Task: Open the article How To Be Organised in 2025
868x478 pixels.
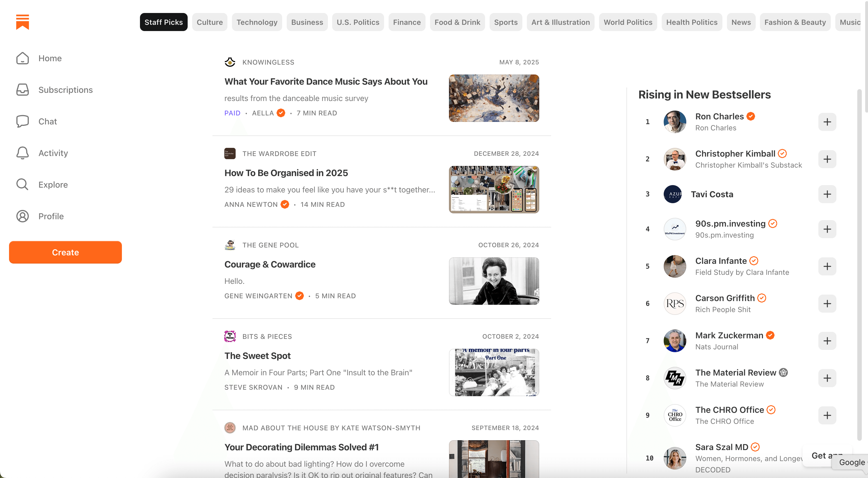Action: pos(286,173)
